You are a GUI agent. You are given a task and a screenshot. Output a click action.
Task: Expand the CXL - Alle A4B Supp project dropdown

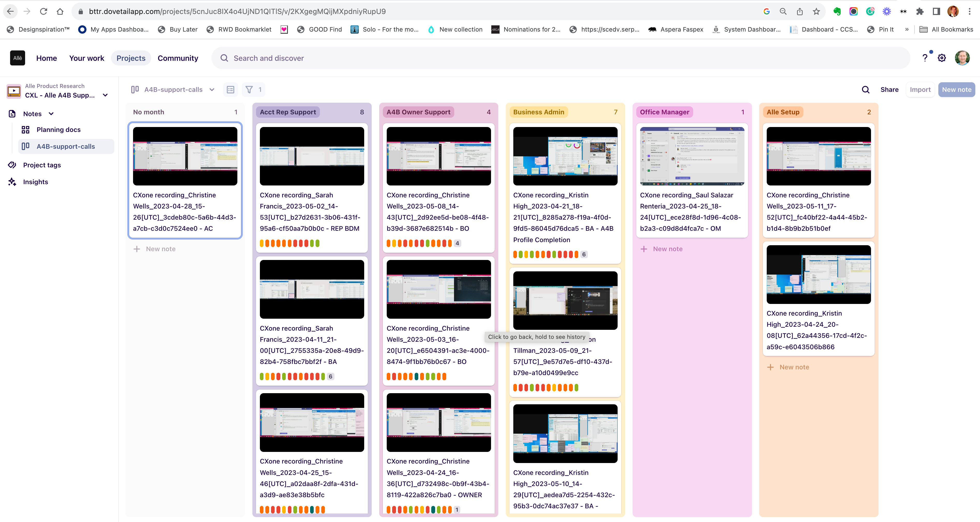coord(105,95)
